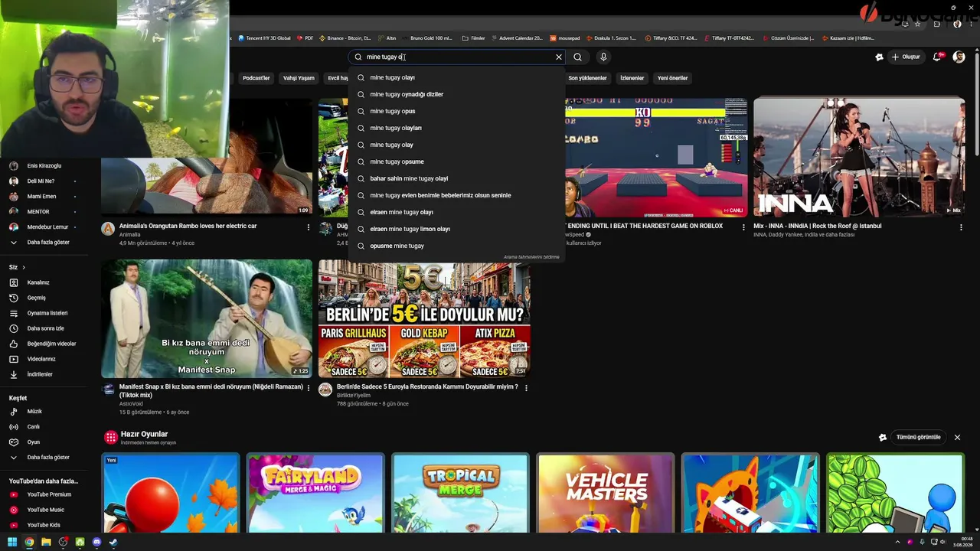Open Deli Mi Ne? subscription channel
Image resolution: width=980 pixels, height=551 pixels.
pos(43,181)
